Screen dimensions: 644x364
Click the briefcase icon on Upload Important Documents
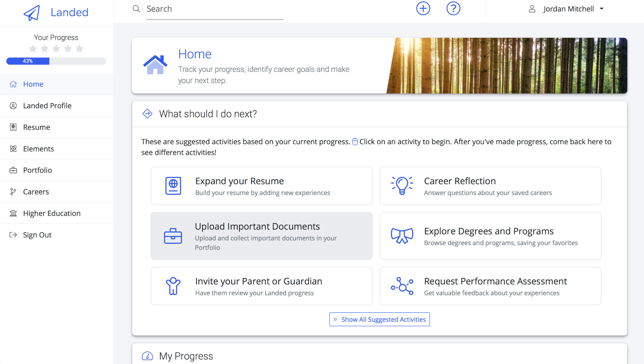click(173, 236)
